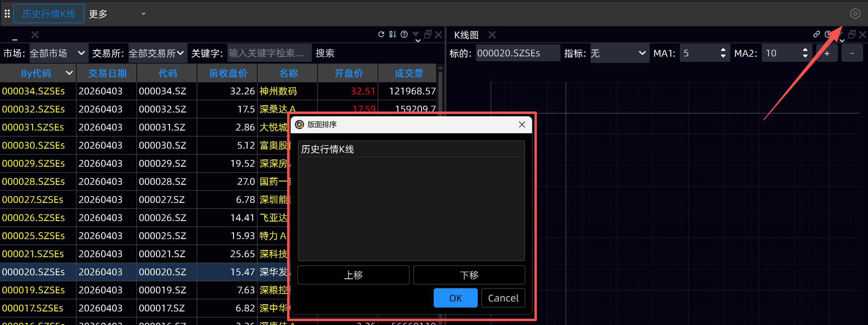The image size is (868, 325).
Task: Close the 版面排序 dialog with X
Action: click(522, 125)
